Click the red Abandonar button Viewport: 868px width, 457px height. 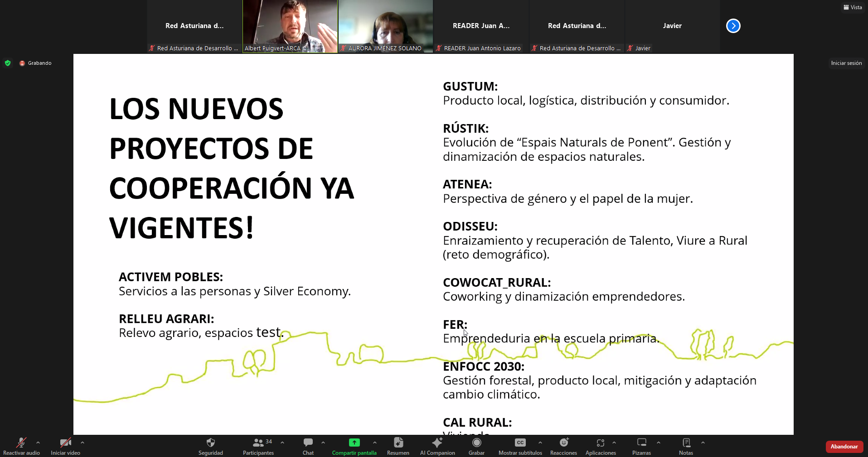(x=844, y=447)
